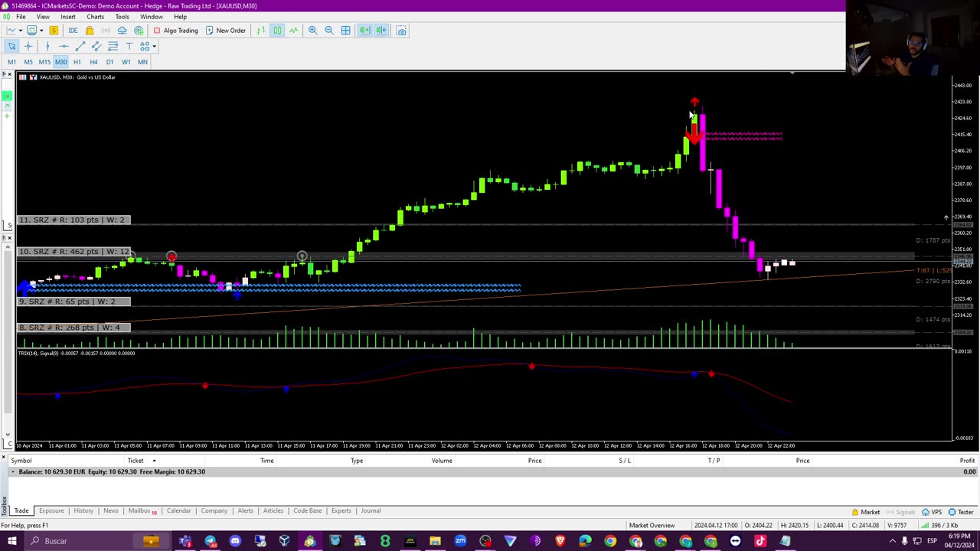Switch chart to bar chart mode
This screenshot has height=551, width=980.
point(261,31)
